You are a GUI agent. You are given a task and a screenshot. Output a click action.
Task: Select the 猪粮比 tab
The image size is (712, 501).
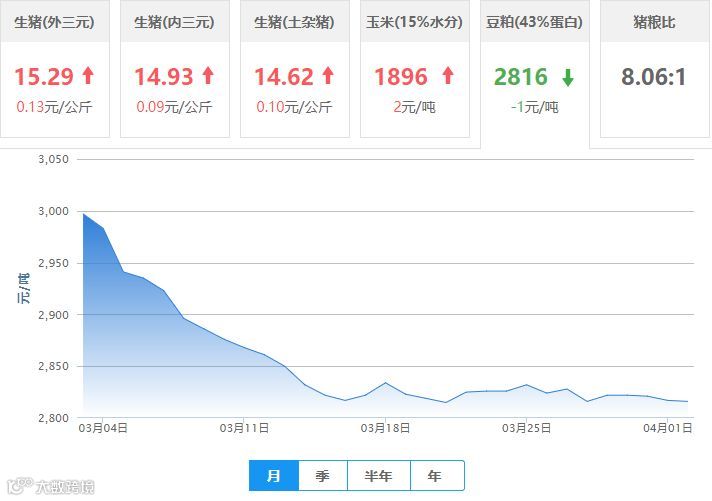654,68
